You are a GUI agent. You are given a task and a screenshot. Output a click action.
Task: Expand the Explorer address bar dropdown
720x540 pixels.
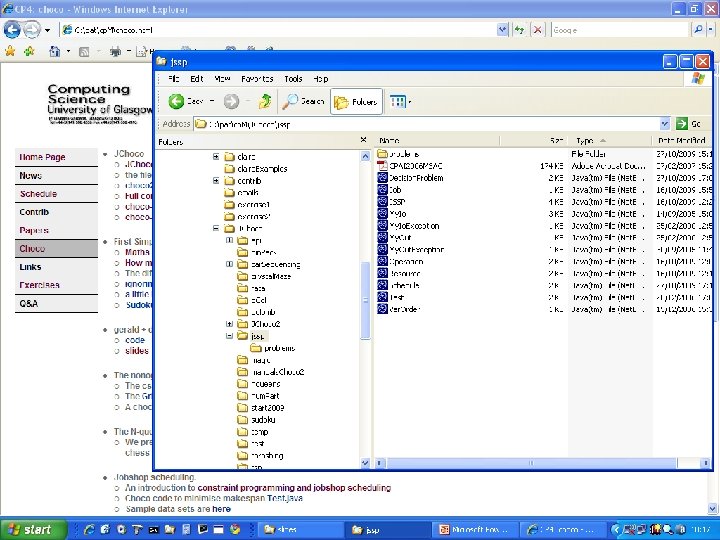tap(664, 124)
